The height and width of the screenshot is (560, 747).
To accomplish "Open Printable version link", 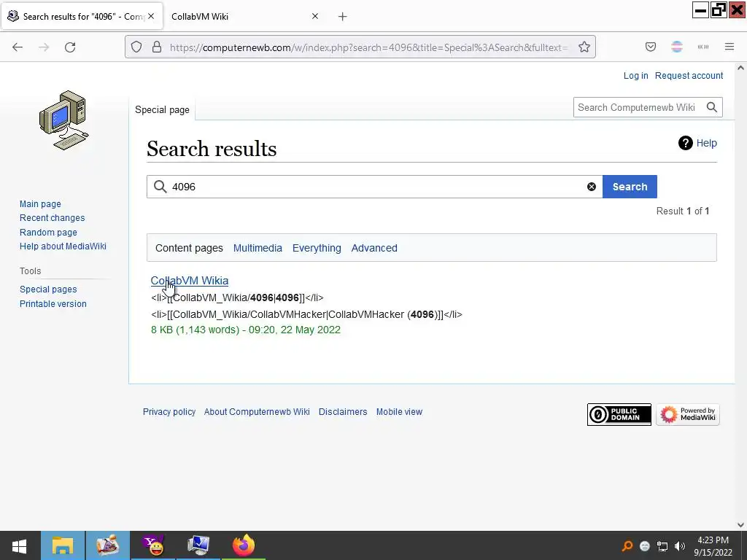I will [x=53, y=304].
